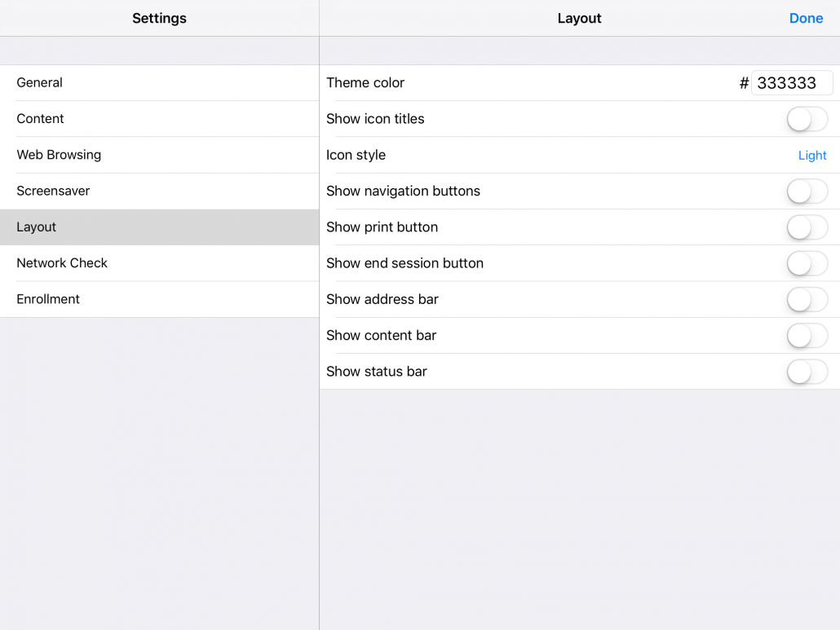Enable Show end session button switch
The width and height of the screenshot is (840, 630).
[807, 263]
